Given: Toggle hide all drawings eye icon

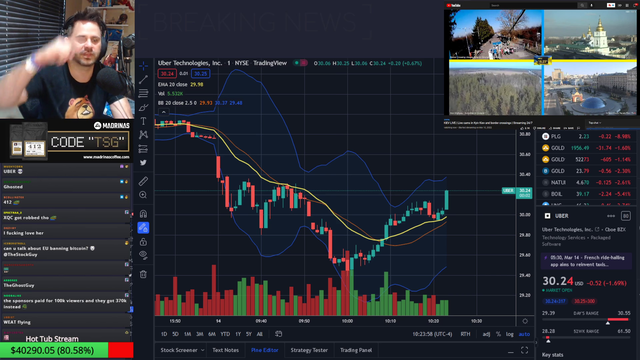Looking at the screenshot, I should 143,255.
